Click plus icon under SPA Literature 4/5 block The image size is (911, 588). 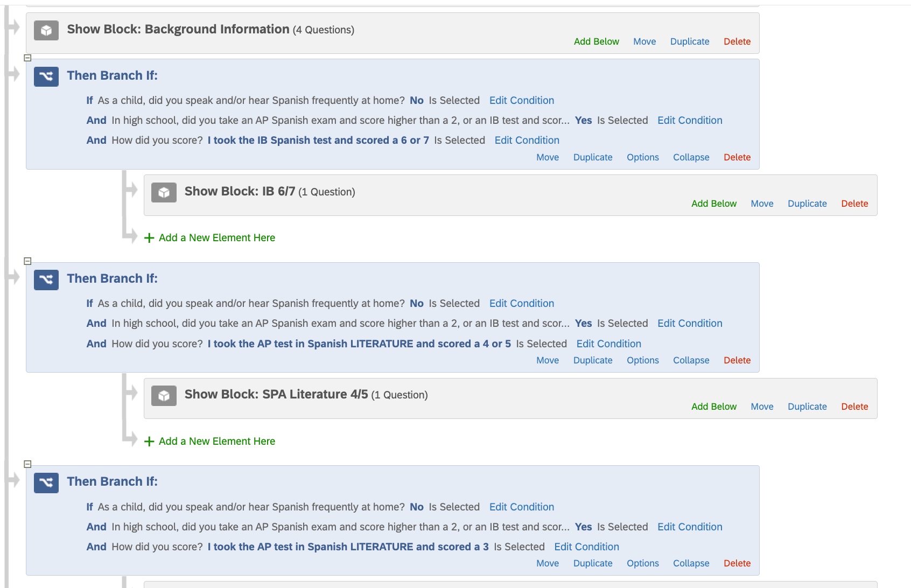(x=149, y=441)
